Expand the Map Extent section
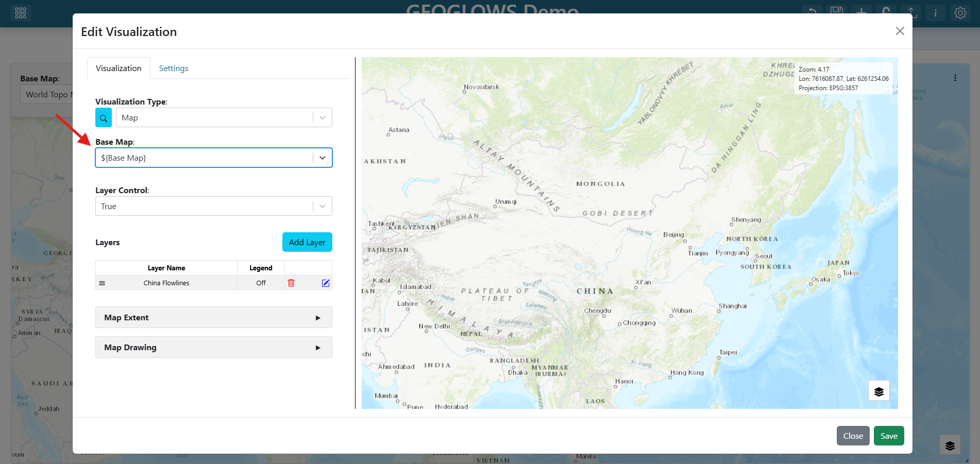The image size is (980, 464). pos(214,318)
